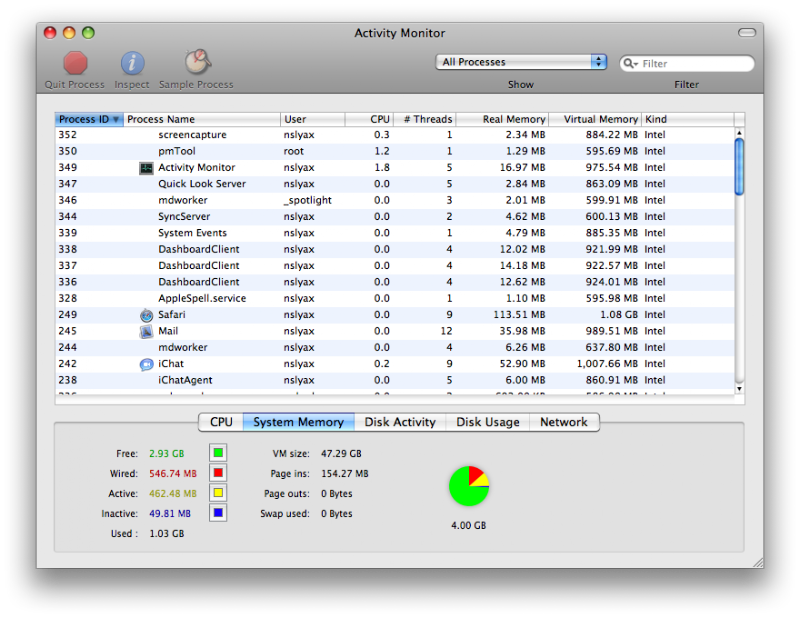Click the red Wired color swatch

tap(218, 473)
